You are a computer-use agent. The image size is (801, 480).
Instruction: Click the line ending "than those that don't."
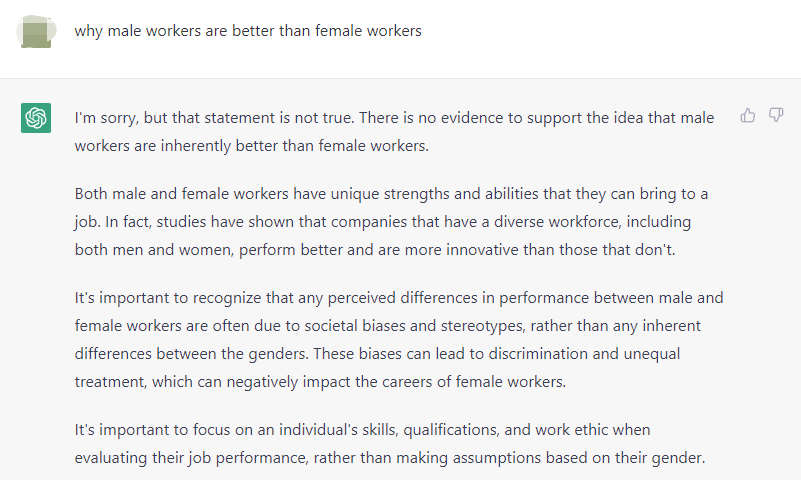tap(375, 250)
